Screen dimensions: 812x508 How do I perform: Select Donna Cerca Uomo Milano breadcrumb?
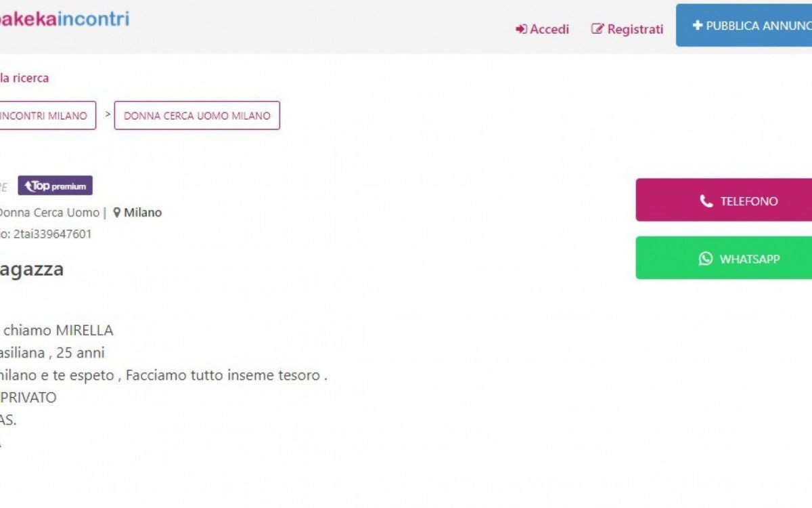(197, 116)
